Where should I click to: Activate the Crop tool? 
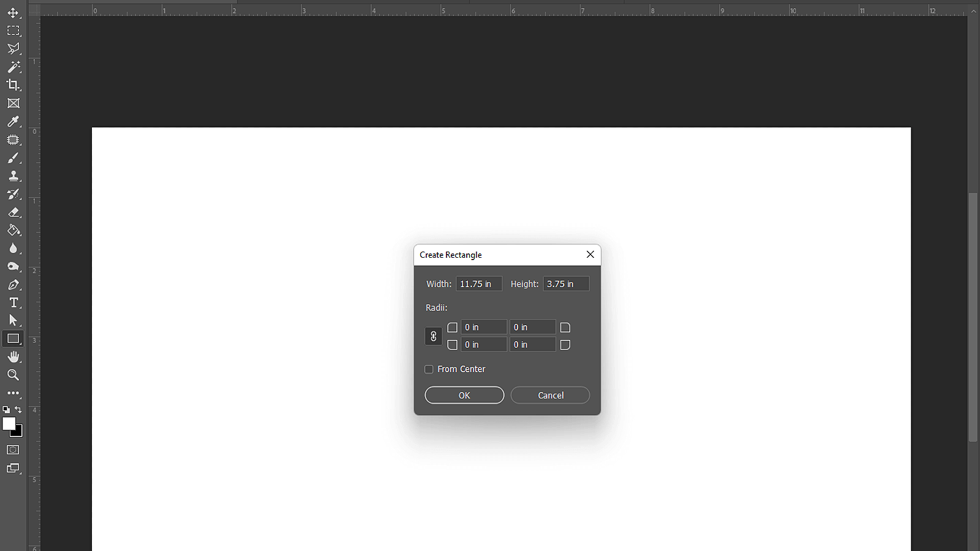point(13,85)
